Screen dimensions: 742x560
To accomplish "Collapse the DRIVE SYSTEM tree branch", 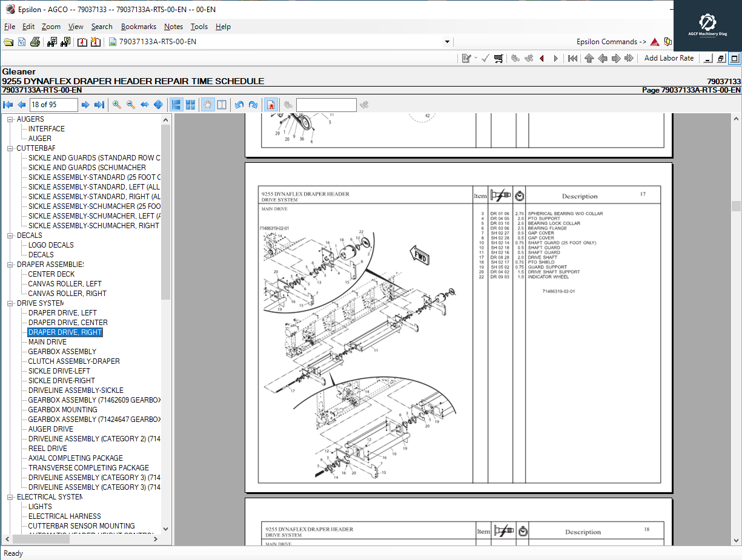I will [10, 303].
